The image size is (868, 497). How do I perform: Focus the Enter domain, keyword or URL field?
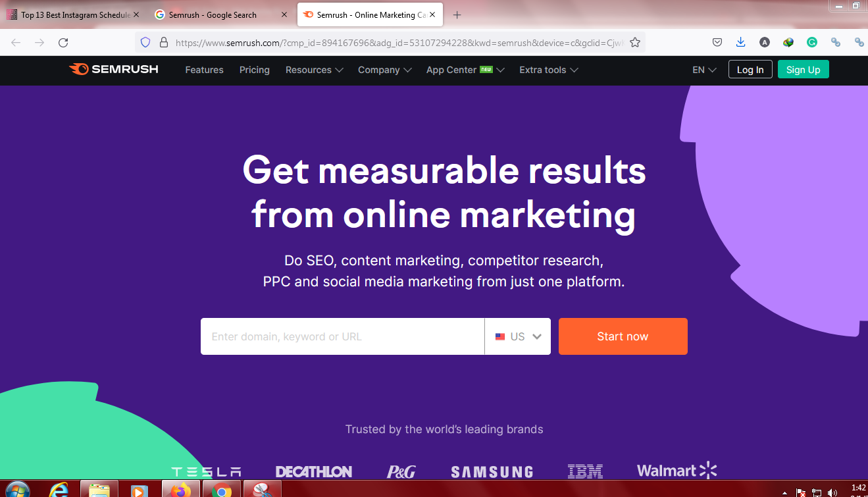[342, 336]
